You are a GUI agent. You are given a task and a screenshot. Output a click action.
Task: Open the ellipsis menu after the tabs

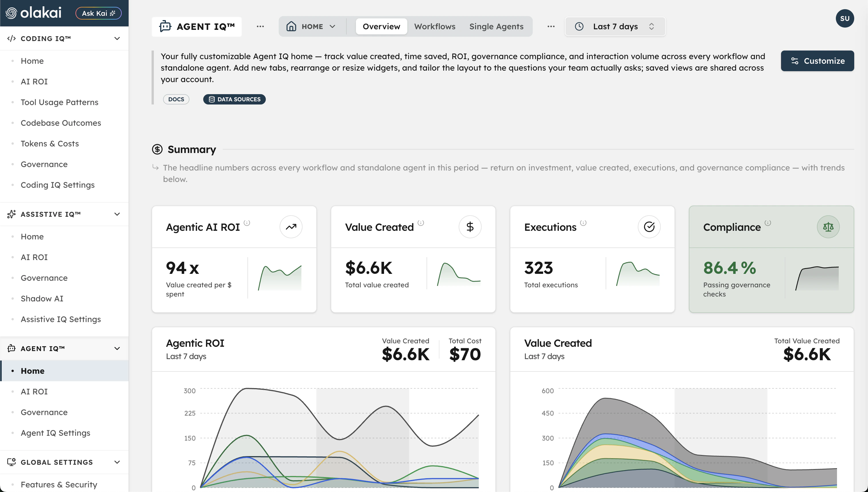click(x=551, y=26)
